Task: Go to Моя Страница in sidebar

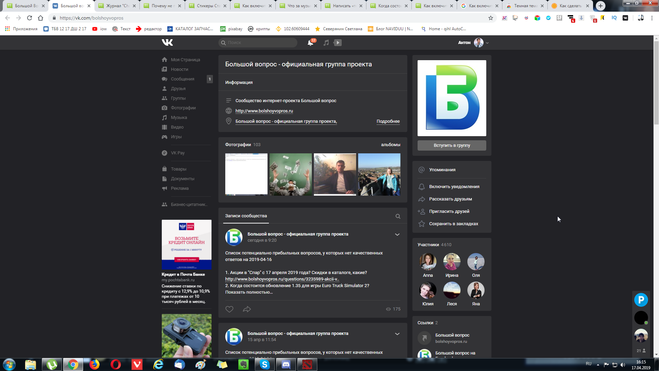Action: [x=185, y=60]
